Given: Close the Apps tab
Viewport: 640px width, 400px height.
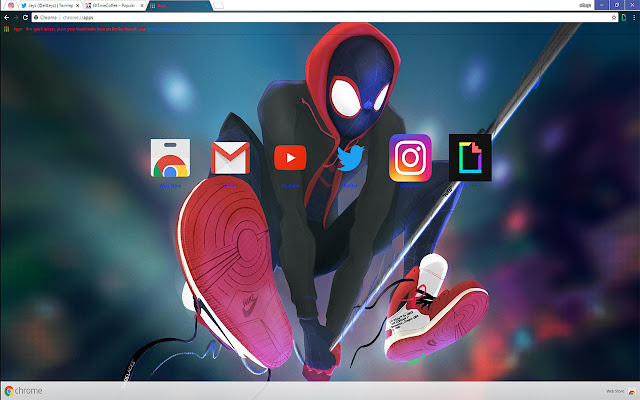Looking at the screenshot, I should pyautogui.click(x=206, y=6).
